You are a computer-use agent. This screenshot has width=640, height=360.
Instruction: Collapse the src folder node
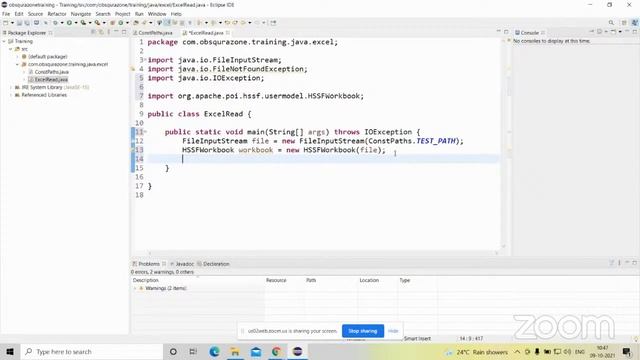point(11,49)
